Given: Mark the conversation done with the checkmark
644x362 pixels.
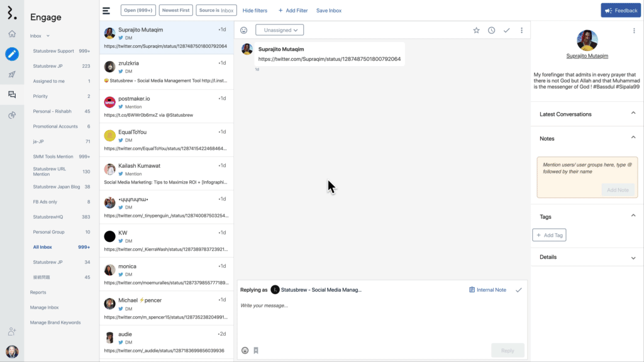Looking at the screenshot, I should [x=506, y=30].
